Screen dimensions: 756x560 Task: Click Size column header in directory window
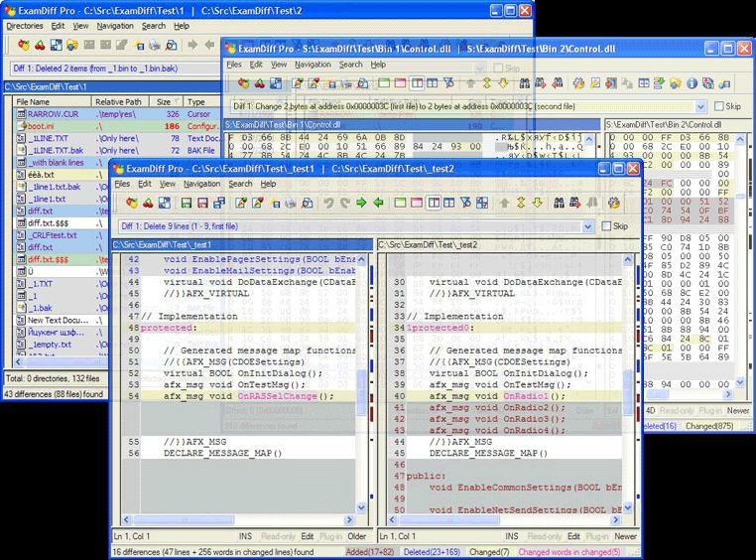(x=168, y=102)
